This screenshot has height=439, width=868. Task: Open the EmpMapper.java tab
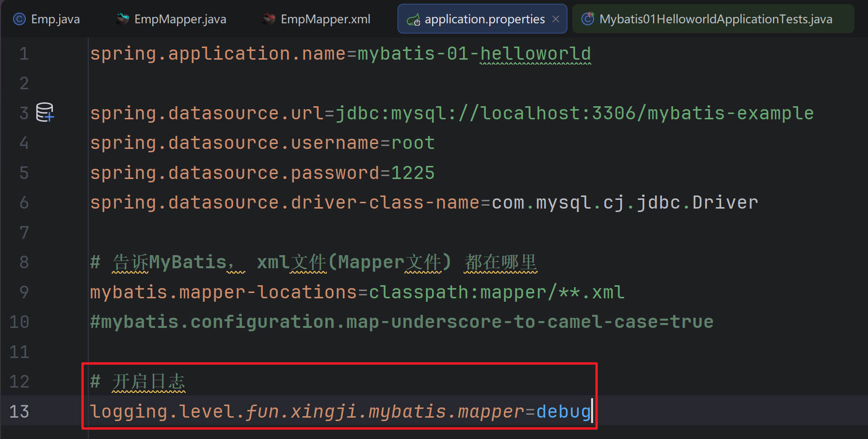click(x=180, y=19)
